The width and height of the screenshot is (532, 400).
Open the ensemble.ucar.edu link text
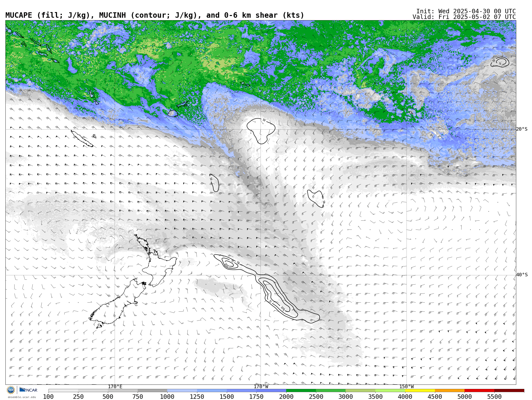pos(22,397)
